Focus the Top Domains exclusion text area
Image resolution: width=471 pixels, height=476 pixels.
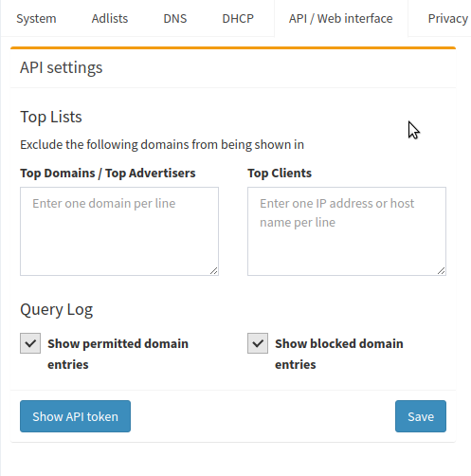(119, 231)
